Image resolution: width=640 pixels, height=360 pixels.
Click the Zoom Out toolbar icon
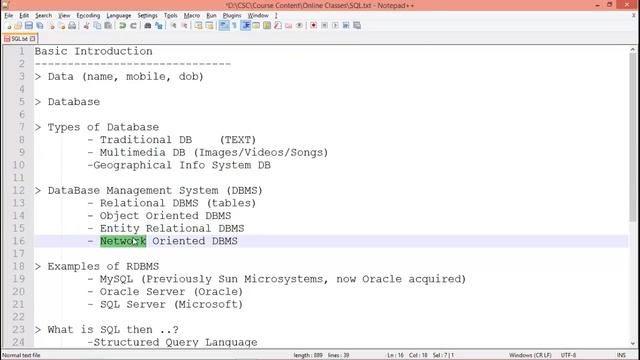tap(185, 25)
